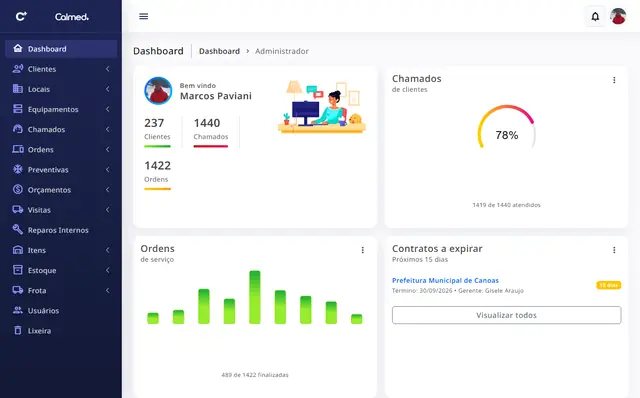Click the Itens warehouse icon
The width and height of the screenshot is (640, 398).
(x=18, y=250)
